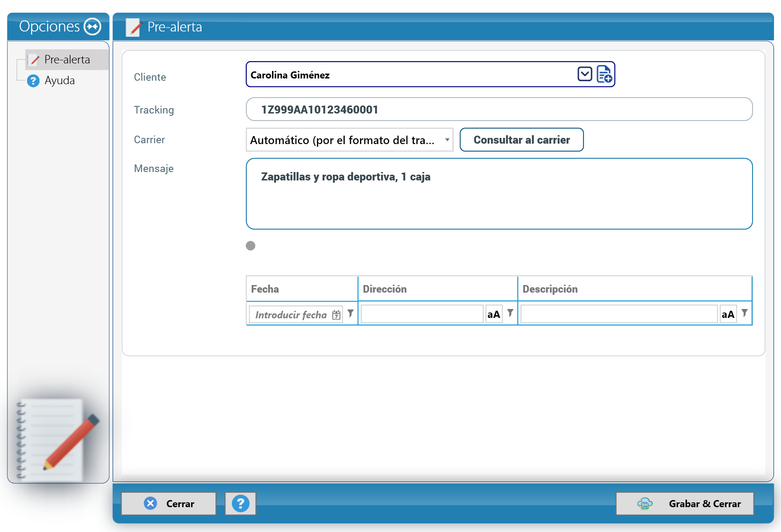
Task: Toggle case sensitivity for Dirección filter
Action: (494, 314)
